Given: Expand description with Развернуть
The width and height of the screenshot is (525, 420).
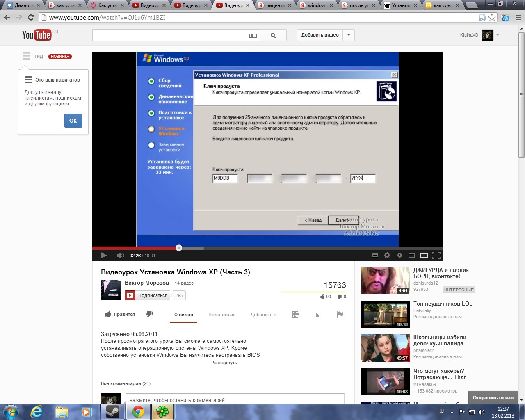Looking at the screenshot, I should [x=224, y=363].
